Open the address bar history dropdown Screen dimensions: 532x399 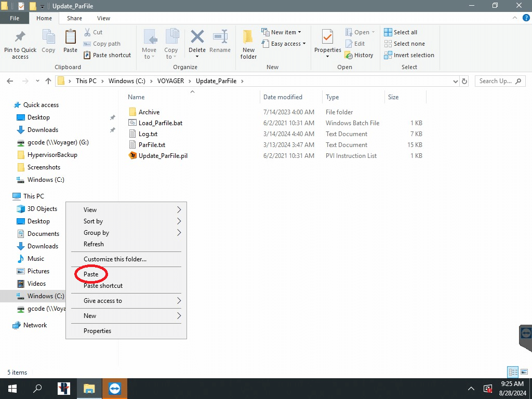tap(455, 81)
